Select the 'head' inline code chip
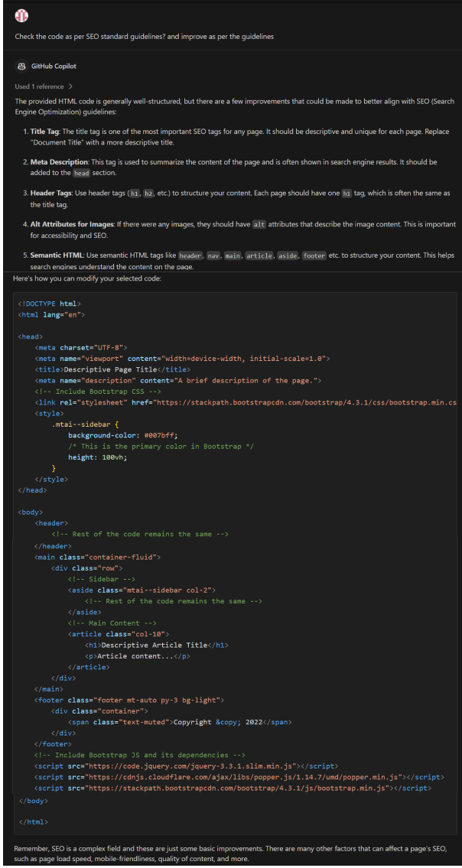Image resolution: width=462 pixels, height=868 pixels. (x=81, y=173)
